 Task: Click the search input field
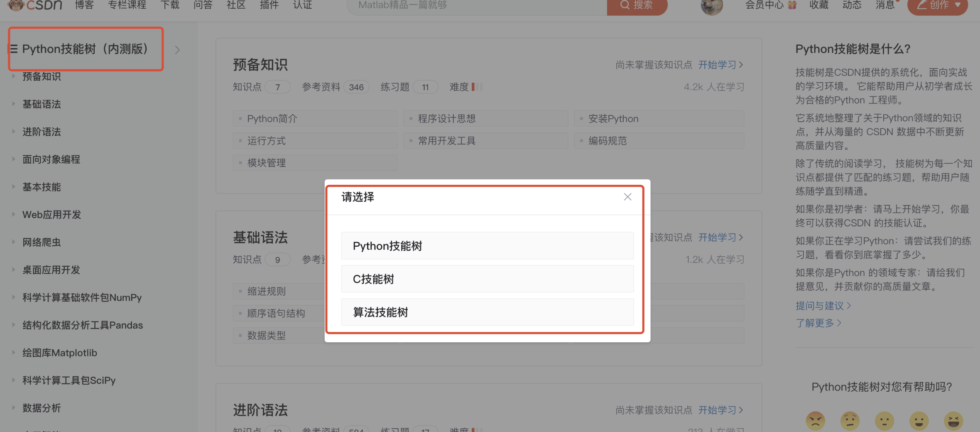[477, 6]
